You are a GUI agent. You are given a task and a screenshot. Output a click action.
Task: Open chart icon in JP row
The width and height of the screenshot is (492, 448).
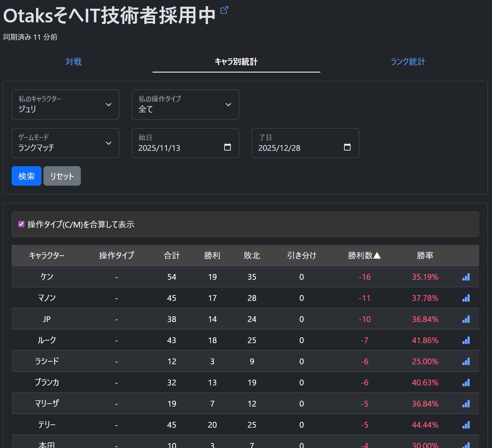[x=466, y=319]
